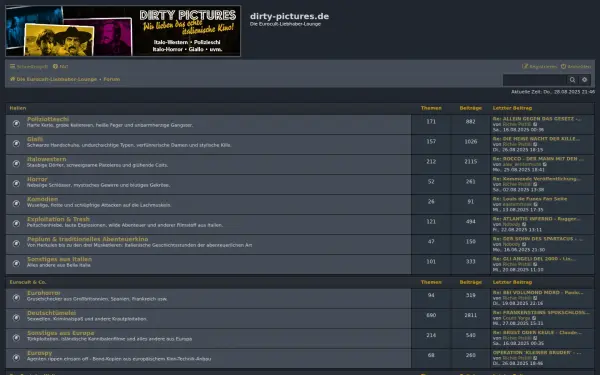Open the Sonstiges aus Europa forum
The height and width of the screenshot is (375, 600).
point(60,333)
